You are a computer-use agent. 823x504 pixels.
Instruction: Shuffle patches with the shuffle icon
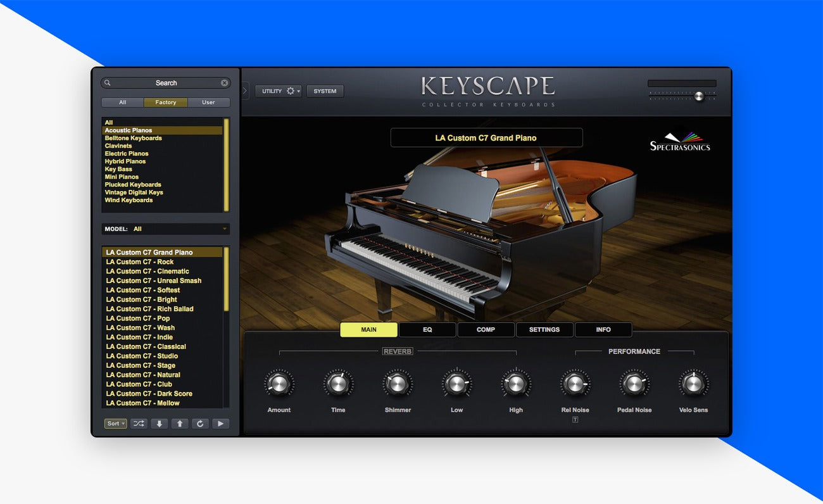[x=139, y=424]
